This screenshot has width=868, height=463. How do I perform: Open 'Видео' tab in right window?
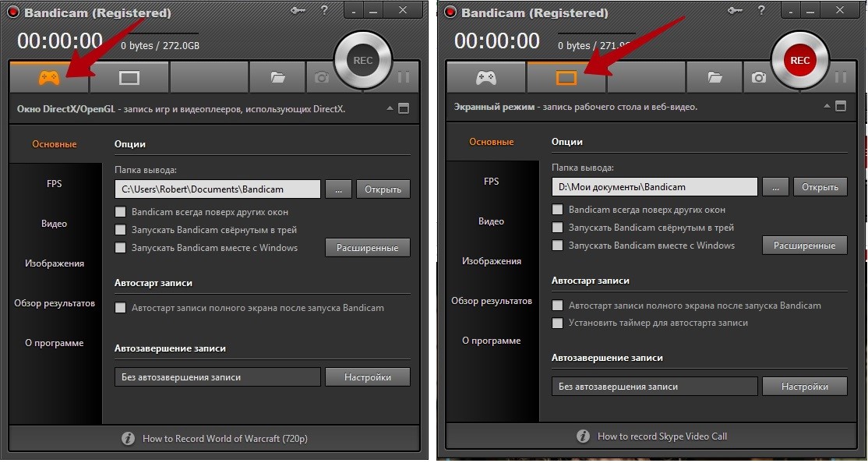[492, 221]
